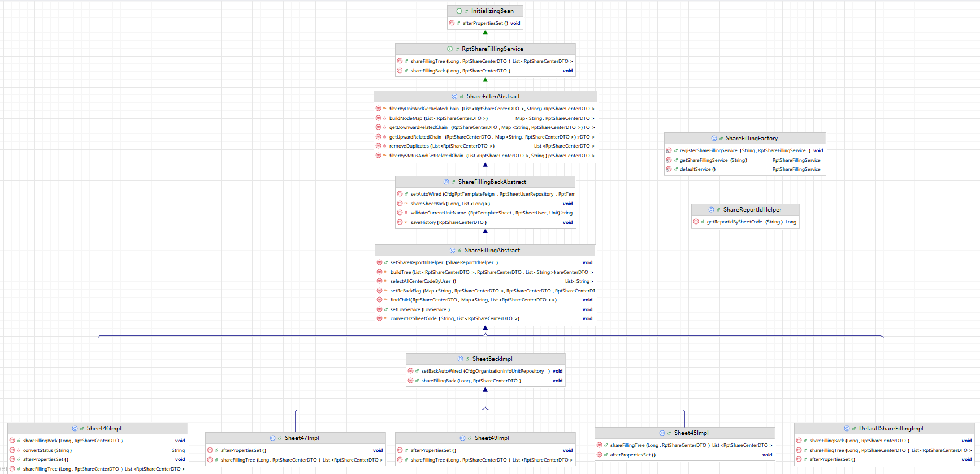The height and width of the screenshot is (474, 980).
Task: Click the convertStatus method in Sheet46Impl
Action: click(47, 450)
